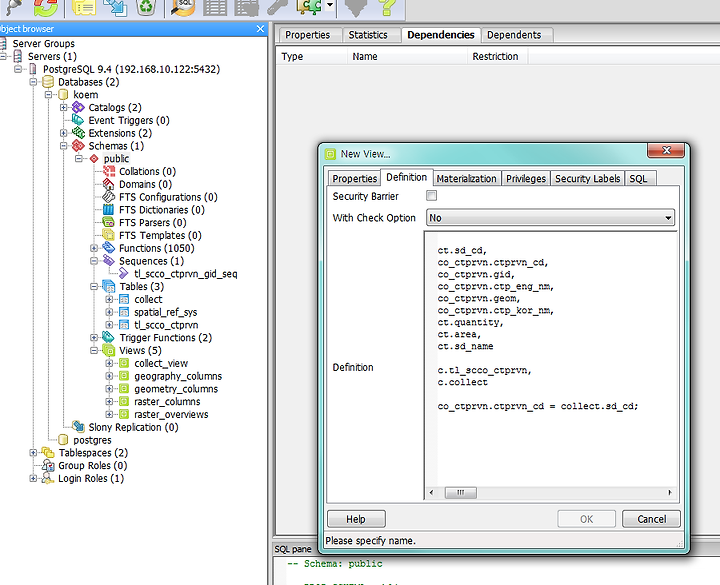The image size is (720, 585).
Task: Click the Login Roles icon
Action: (48, 478)
